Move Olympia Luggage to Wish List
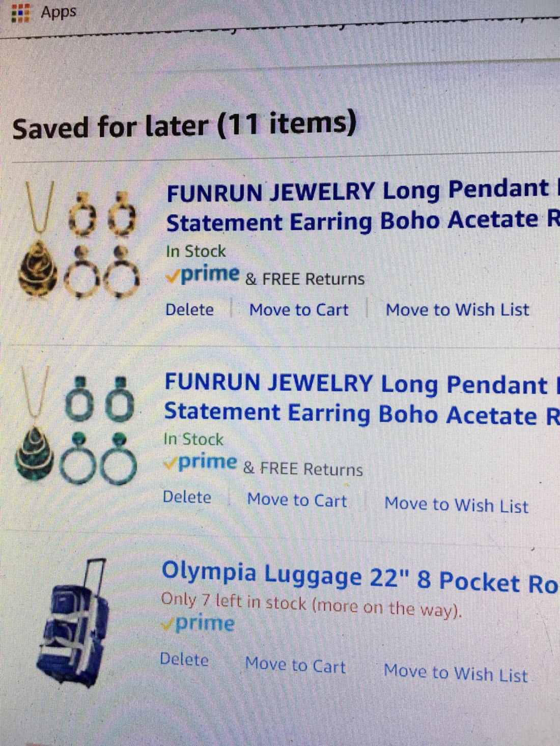Screen dimensions: 560x746 coord(456,673)
